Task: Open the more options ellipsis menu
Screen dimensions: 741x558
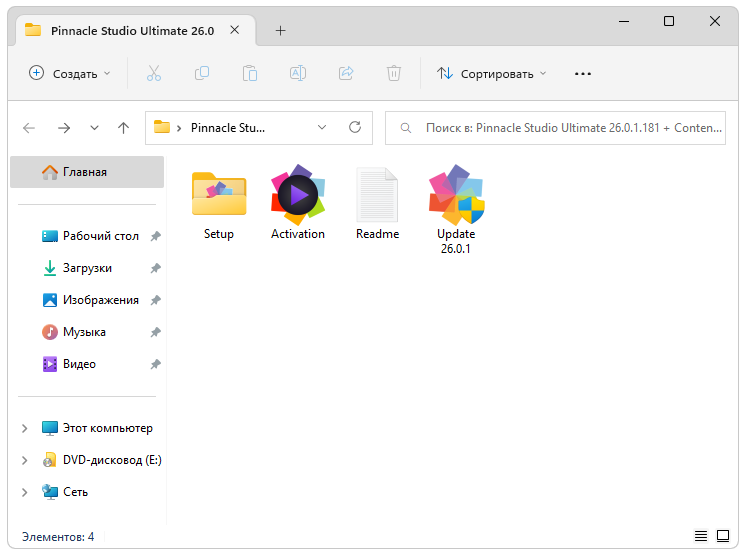Action: [583, 74]
